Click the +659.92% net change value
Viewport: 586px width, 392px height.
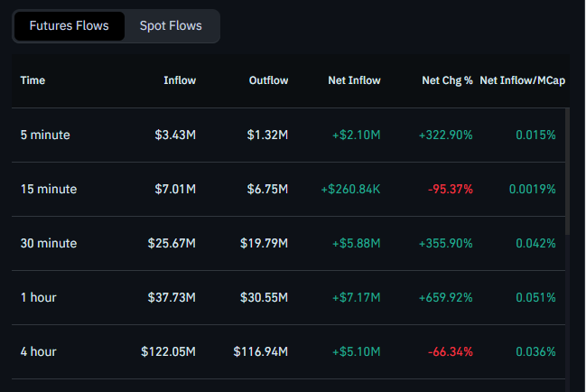click(x=446, y=297)
